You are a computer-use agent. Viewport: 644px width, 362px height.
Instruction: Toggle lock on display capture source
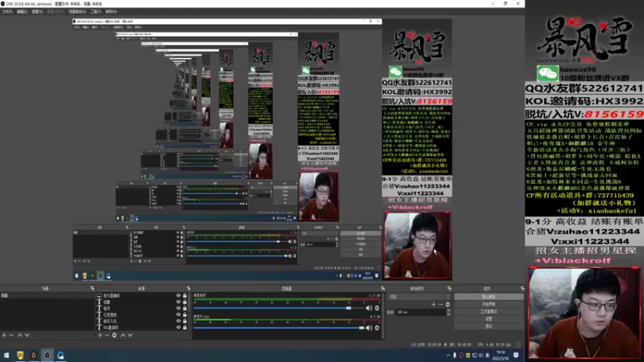184,295
